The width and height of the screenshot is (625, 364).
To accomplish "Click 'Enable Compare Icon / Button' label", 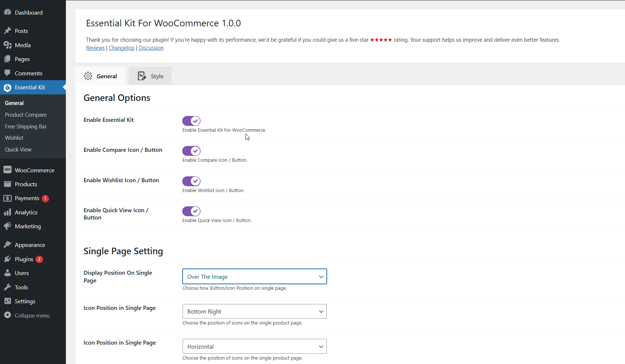I will [x=123, y=150].
